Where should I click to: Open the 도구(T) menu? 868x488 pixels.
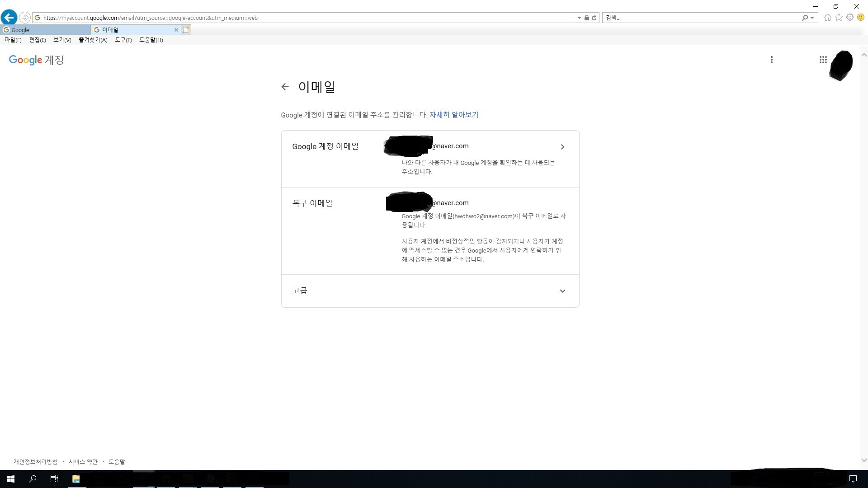123,40
